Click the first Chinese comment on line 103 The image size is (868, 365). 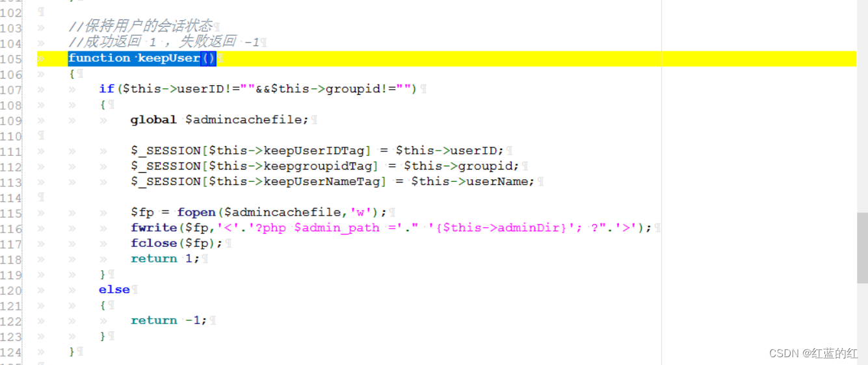click(x=140, y=27)
